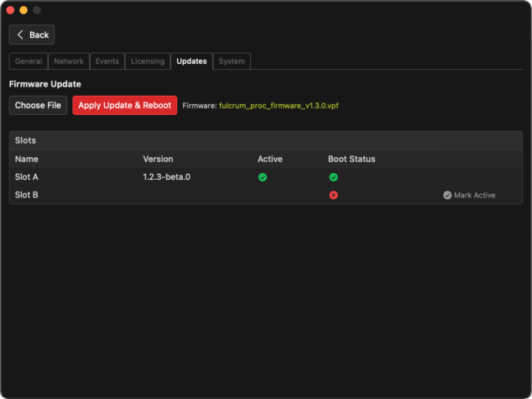Image resolution: width=532 pixels, height=399 pixels.
Task: Select the Events tab
Action: [x=107, y=61]
